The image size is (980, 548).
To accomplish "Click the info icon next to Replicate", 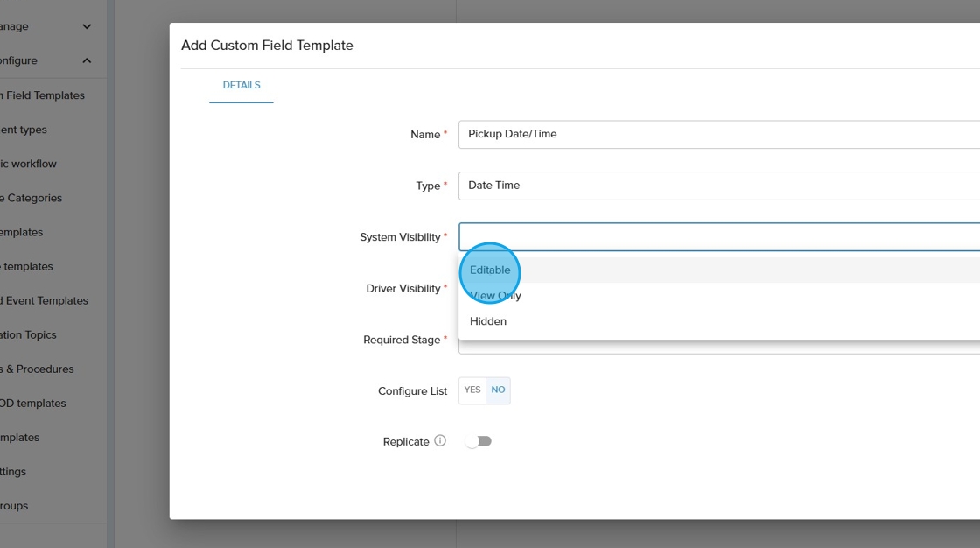I will (440, 441).
